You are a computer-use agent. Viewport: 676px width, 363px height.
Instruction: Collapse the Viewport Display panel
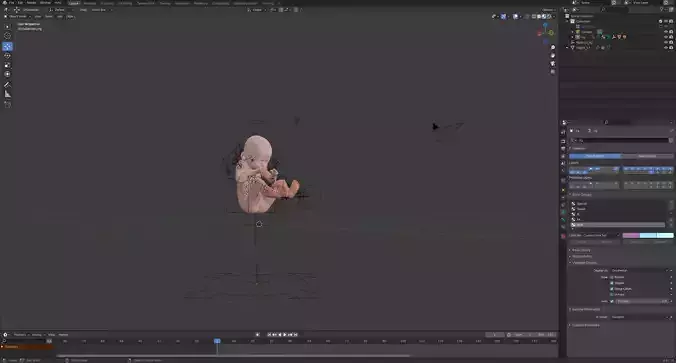point(584,263)
